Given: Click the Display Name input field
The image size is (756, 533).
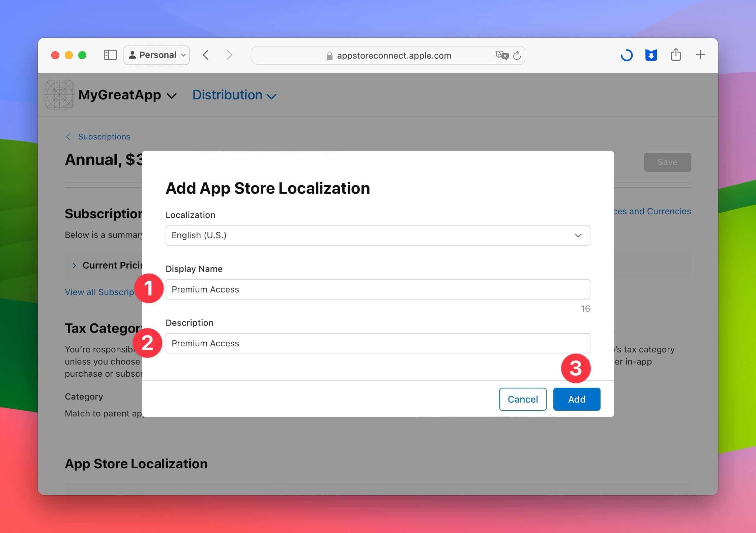Looking at the screenshot, I should [x=378, y=289].
